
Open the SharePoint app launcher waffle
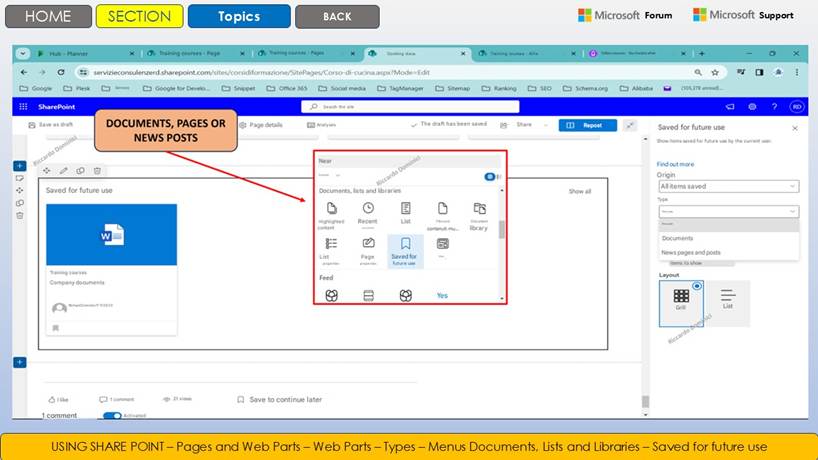click(23, 106)
